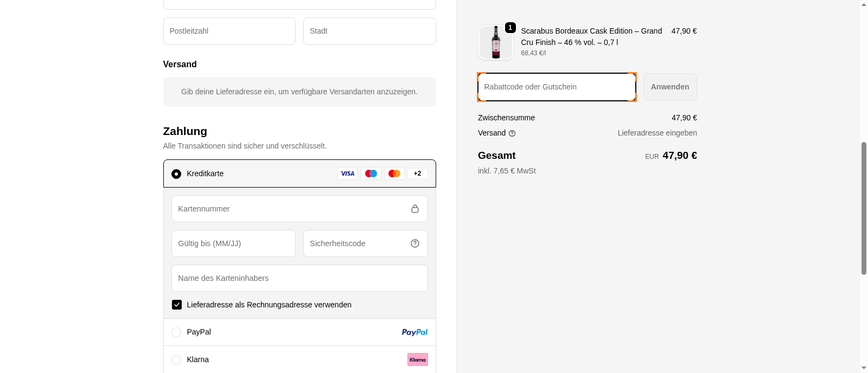Focus the Stadt input field
The image size is (868, 373).
coord(369,31)
